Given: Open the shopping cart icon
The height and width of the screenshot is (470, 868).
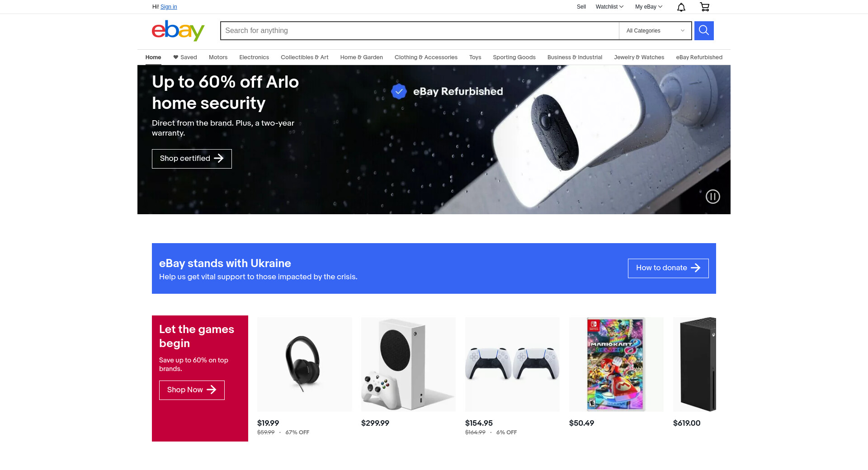Looking at the screenshot, I should 704,7.
